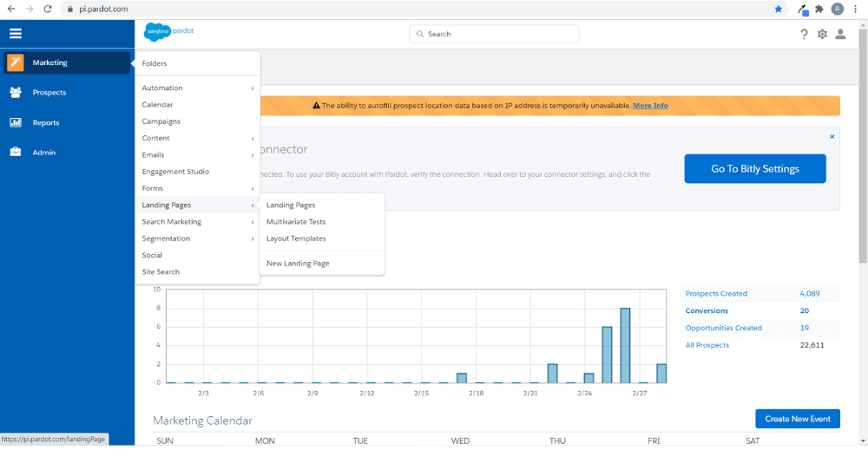Image resolution: width=868 pixels, height=450 pixels.
Task: Click the browser forward arrow
Action: (30, 9)
